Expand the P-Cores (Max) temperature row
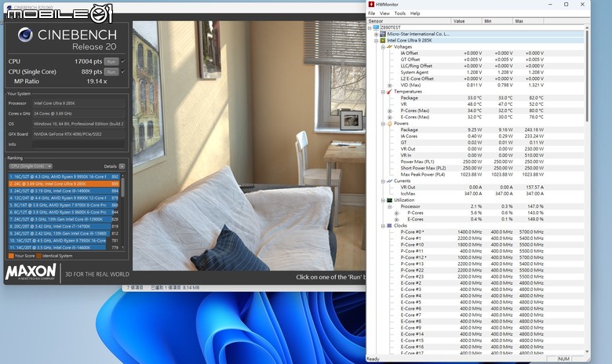This screenshot has height=364, width=612. click(389, 111)
